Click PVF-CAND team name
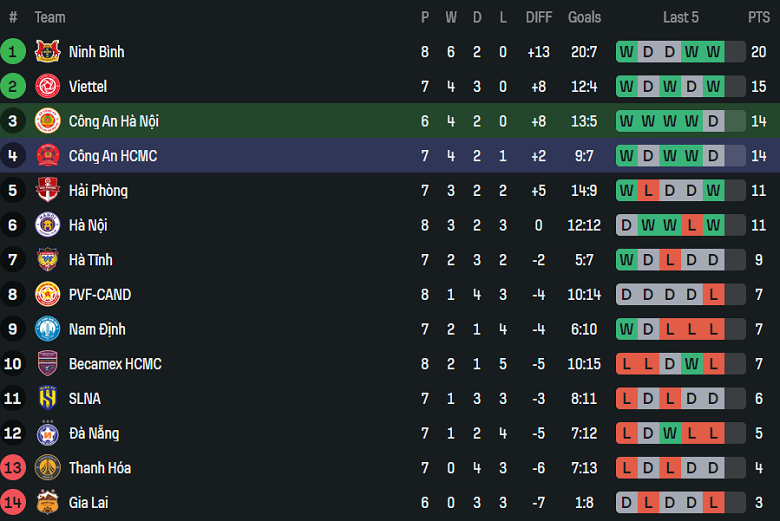The height and width of the screenshot is (521, 780). [100, 295]
